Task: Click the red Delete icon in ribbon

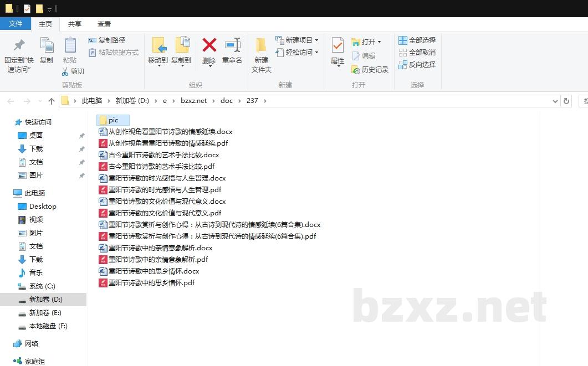Action: 209,46
